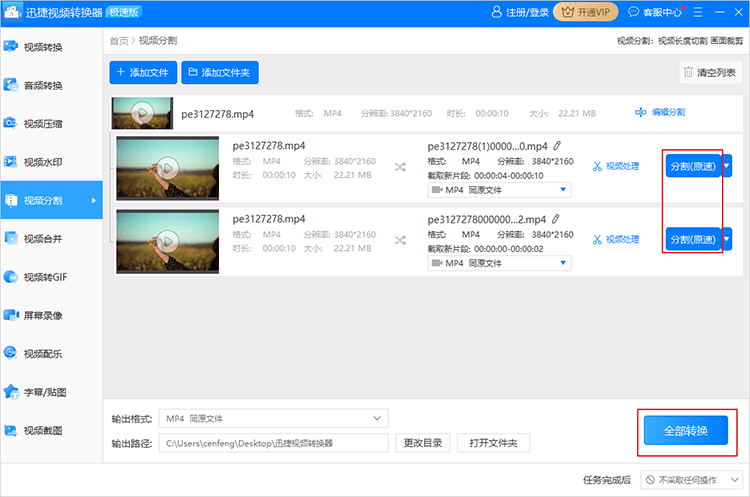750x497 pixels.
Task: Open the first clip's MP4 同原文件 format dropdown
Action: [499, 190]
